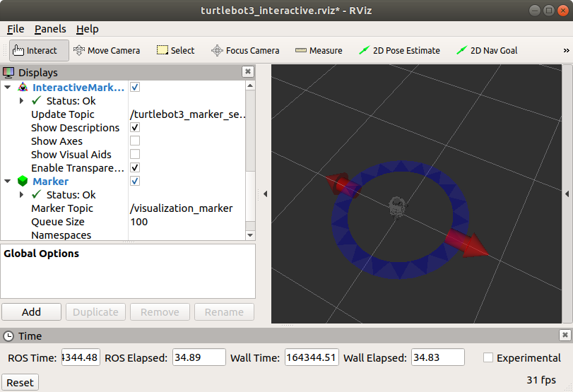Select the Interact tool
This screenshot has height=392, width=573.
tap(39, 50)
